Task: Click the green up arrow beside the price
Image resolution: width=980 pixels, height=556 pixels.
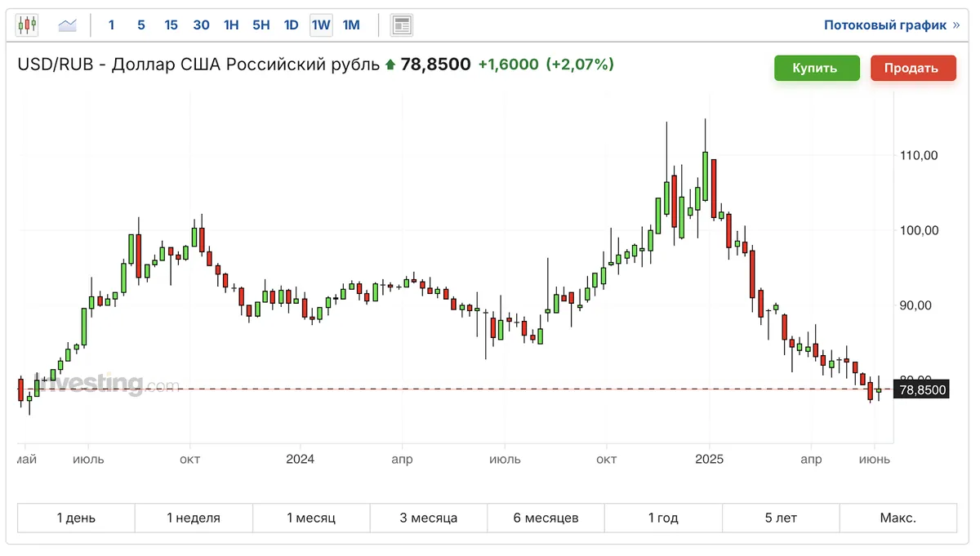Action: tap(390, 64)
